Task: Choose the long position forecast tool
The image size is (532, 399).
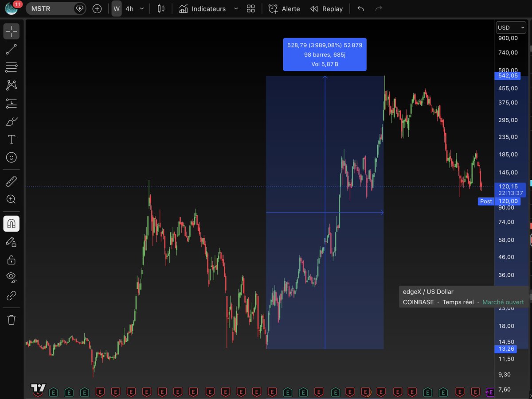Action: pos(12,104)
